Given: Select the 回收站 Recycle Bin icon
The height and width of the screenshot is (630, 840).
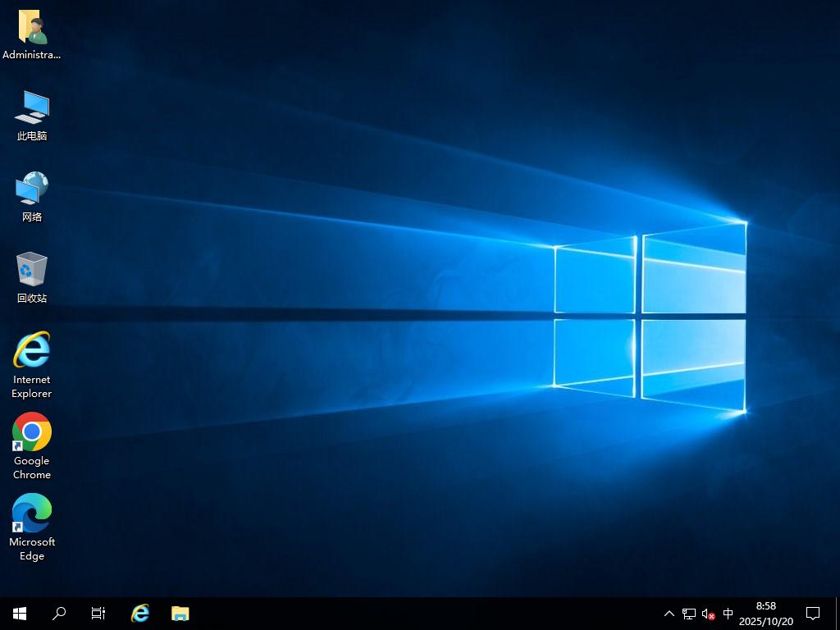Looking at the screenshot, I should (x=32, y=271).
